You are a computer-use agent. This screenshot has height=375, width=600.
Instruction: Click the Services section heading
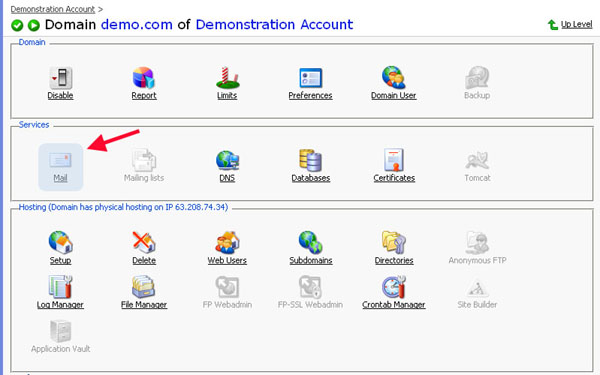(34, 125)
